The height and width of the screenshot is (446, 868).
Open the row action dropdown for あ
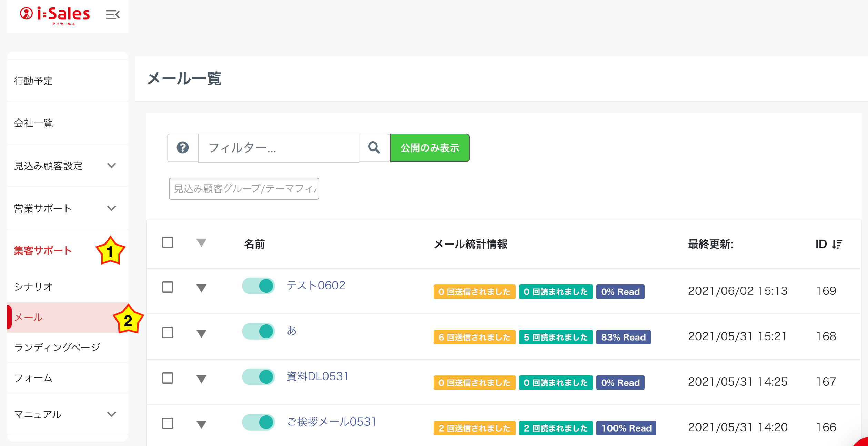coord(201,333)
